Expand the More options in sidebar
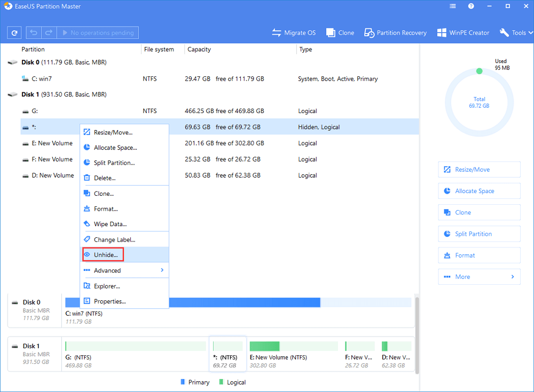 479,277
